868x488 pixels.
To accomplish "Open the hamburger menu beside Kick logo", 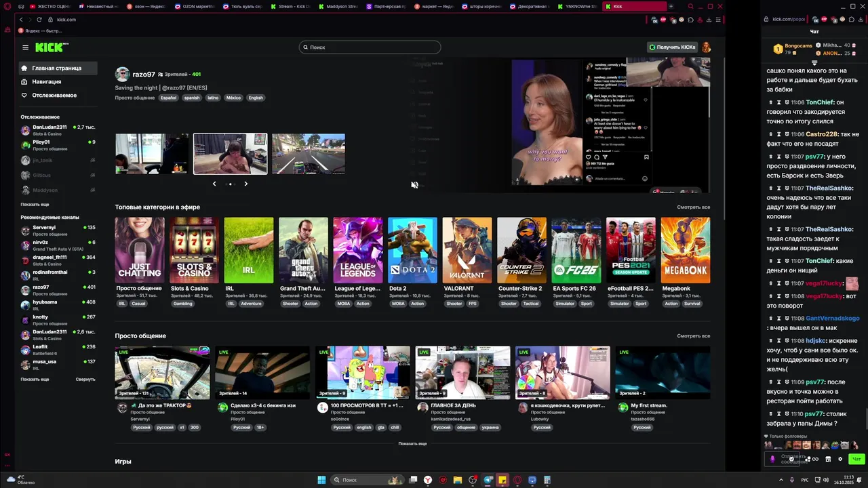I will point(25,47).
